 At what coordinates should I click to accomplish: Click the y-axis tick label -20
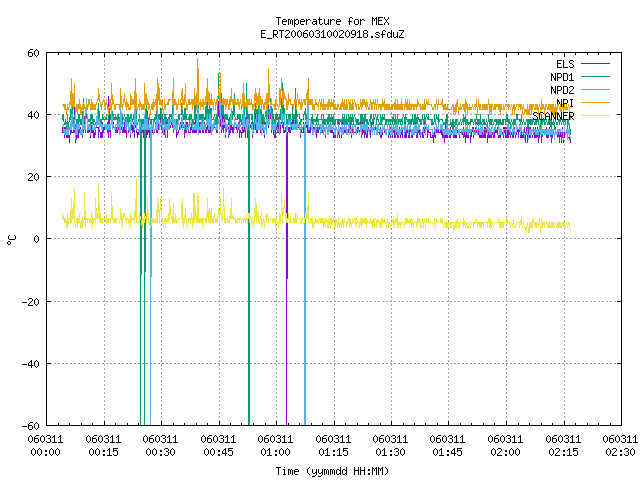(31, 302)
